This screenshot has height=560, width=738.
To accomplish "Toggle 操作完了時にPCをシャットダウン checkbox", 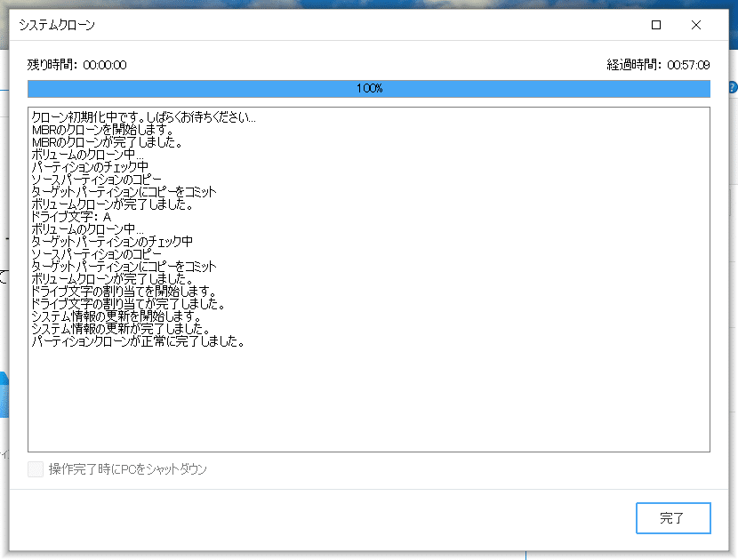I will [36, 469].
